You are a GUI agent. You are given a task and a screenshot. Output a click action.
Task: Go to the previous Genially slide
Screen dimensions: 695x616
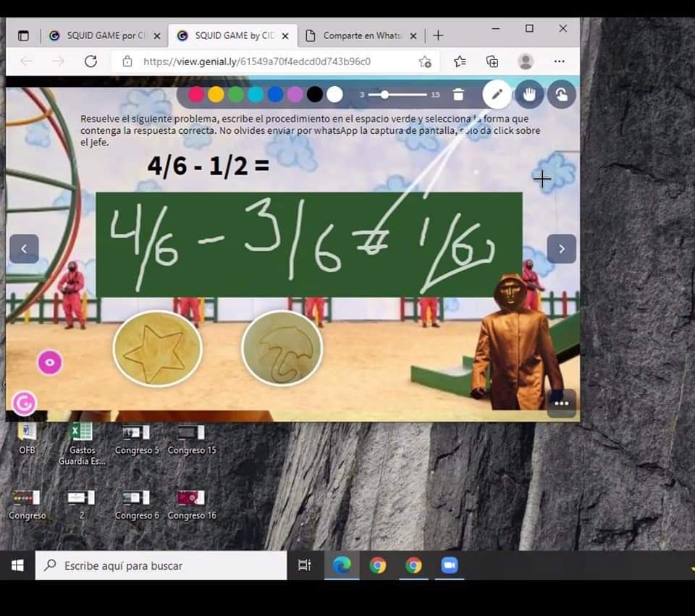pyautogui.click(x=25, y=248)
